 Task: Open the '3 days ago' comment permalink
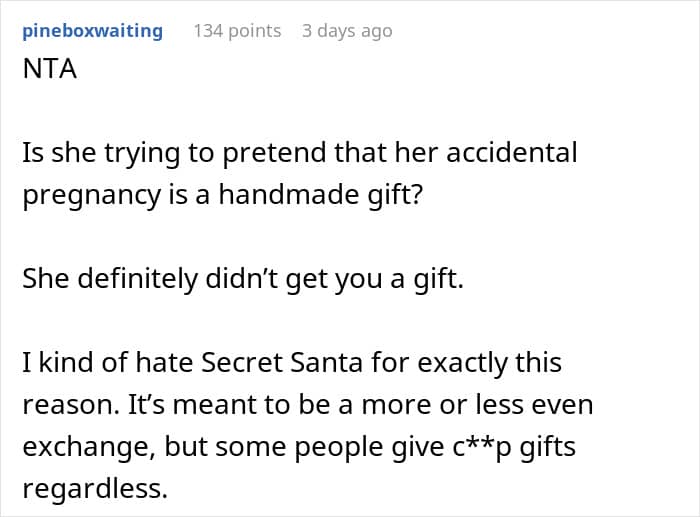coord(347,31)
